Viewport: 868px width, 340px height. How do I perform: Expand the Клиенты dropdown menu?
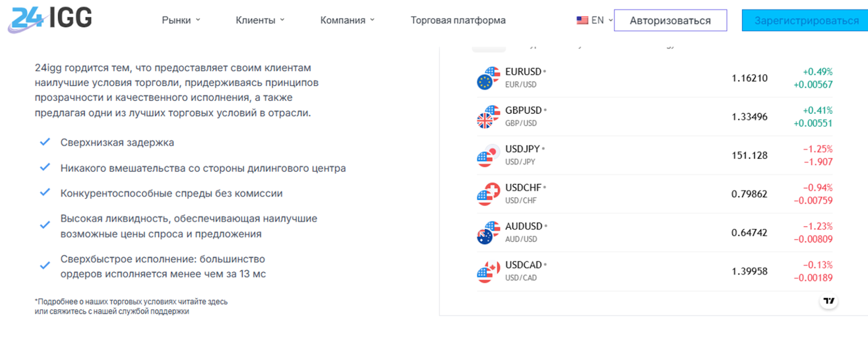260,20
